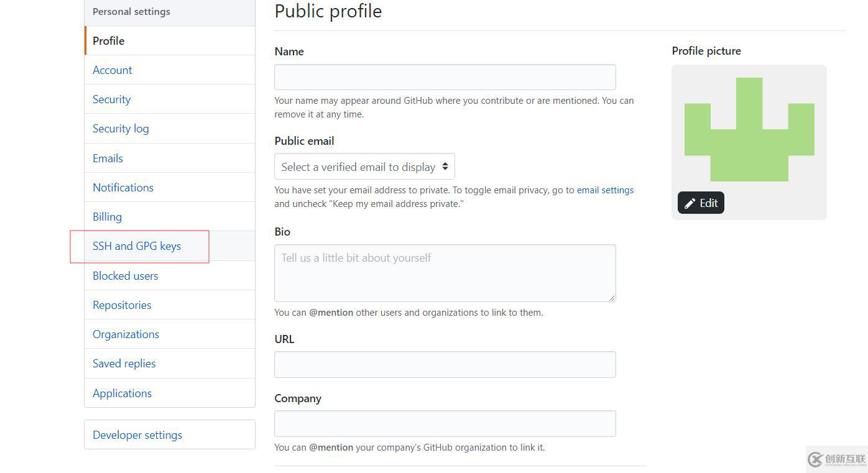Open the Profile settings page

170,40
